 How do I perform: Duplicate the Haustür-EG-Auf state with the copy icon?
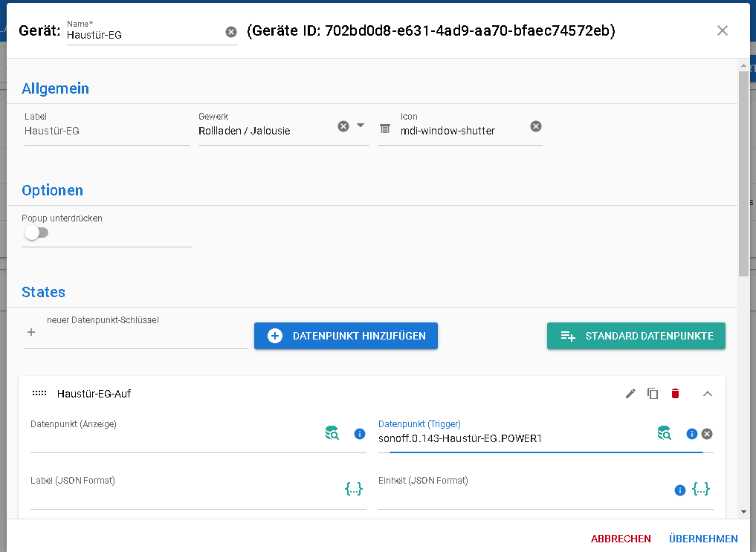653,394
